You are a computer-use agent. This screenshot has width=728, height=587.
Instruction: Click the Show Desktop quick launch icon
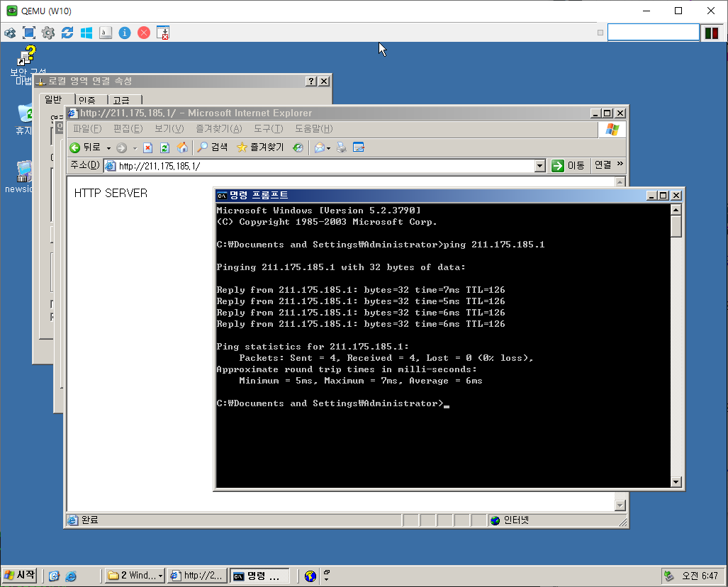point(55,576)
